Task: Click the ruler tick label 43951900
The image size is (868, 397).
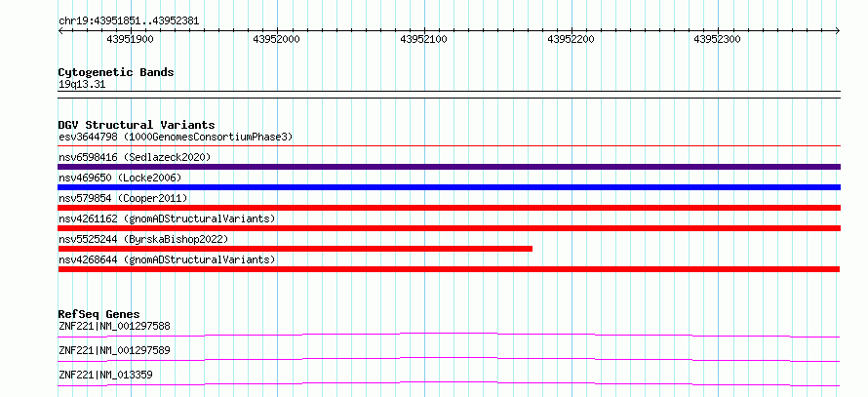Action: click(x=130, y=40)
